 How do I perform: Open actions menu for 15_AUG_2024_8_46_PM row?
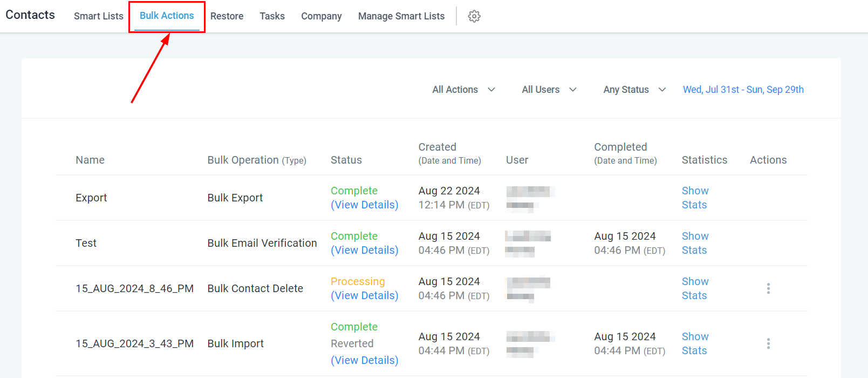[x=768, y=288]
